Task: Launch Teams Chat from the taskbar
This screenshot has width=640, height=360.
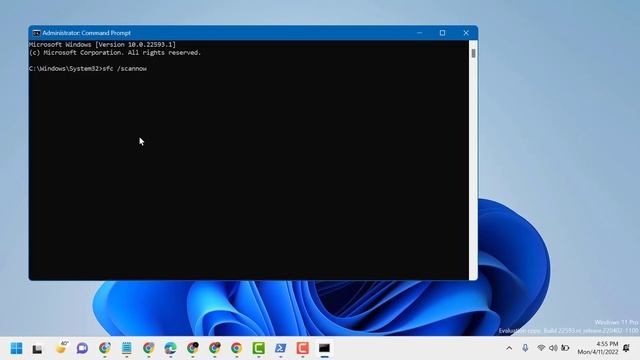Action: pos(82,348)
